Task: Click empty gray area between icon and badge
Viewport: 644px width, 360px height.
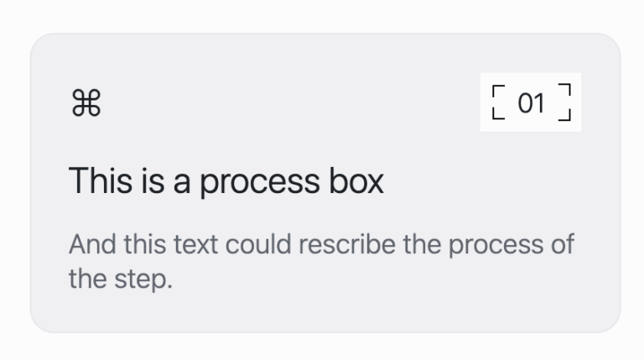Action: (x=288, y=102)
